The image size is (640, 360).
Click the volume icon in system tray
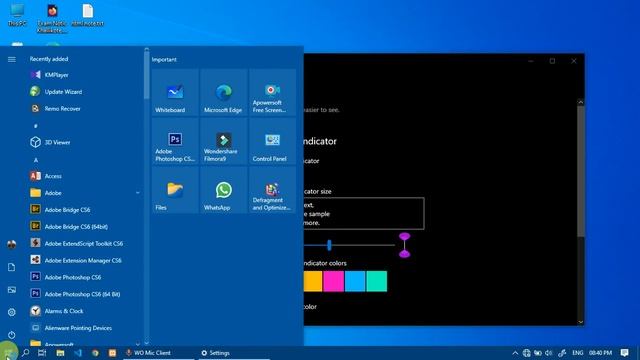(x=549, y=353)
